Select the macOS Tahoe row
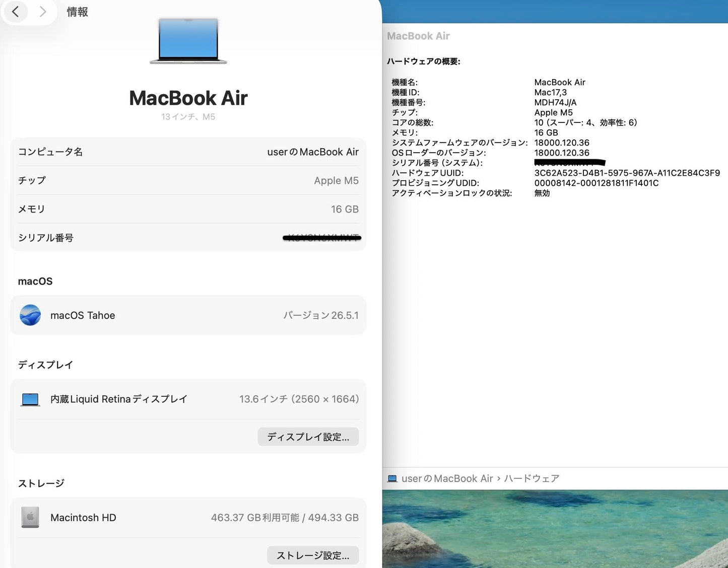The height and width of the screenshot is (568, 728). [188, 315]
